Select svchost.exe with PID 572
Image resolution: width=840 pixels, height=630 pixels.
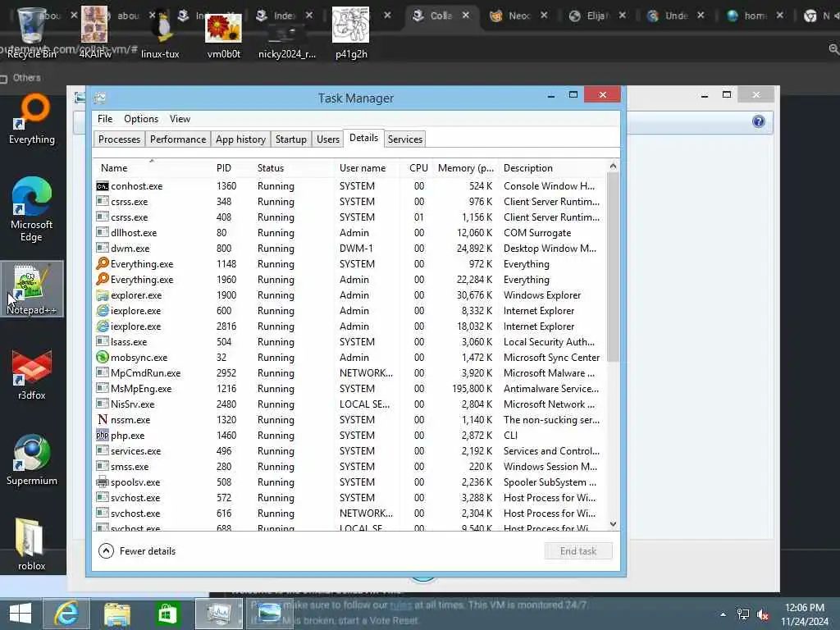[350, 498]
